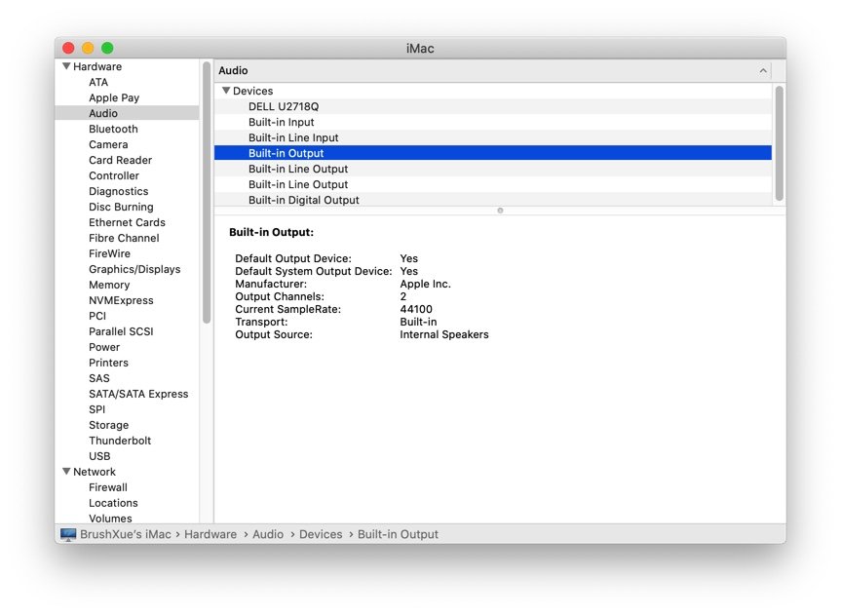Click Built-in Output in path bar

click(398, 534)
